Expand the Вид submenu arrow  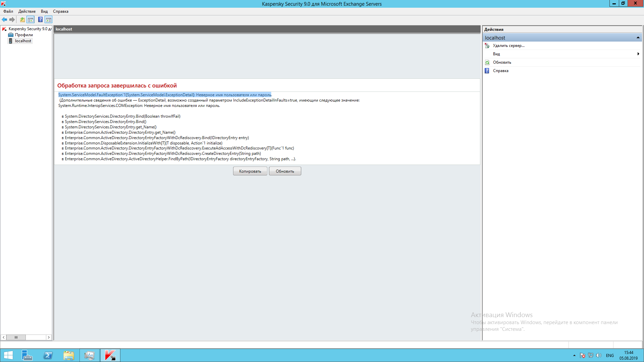click(638, 54)
